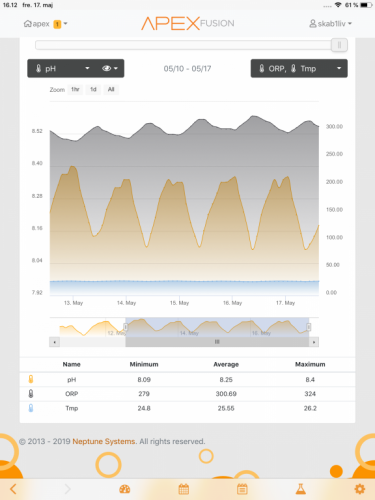Click the pH maximum value 8.4
The width and height of the screenshot is (375, 500).
pos(310,380)
